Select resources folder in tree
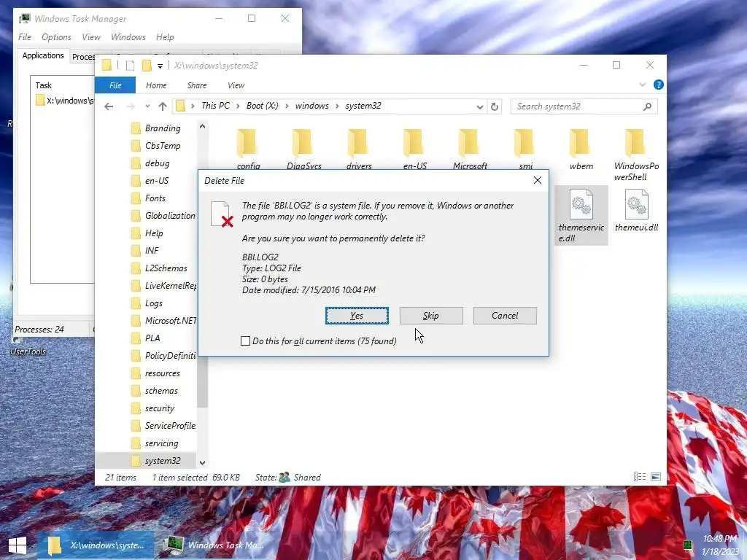This screenshot has width=747, height=560. coord(163,373)
